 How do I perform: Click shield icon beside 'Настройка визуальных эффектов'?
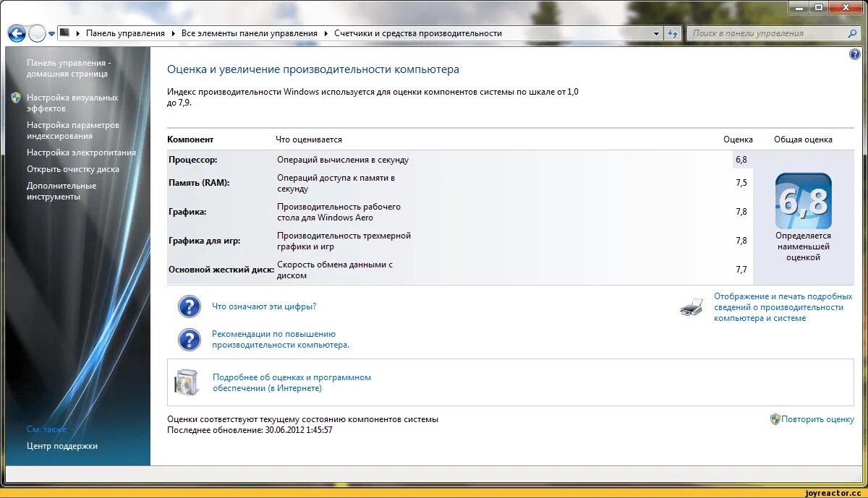click(x=16, y=98)
